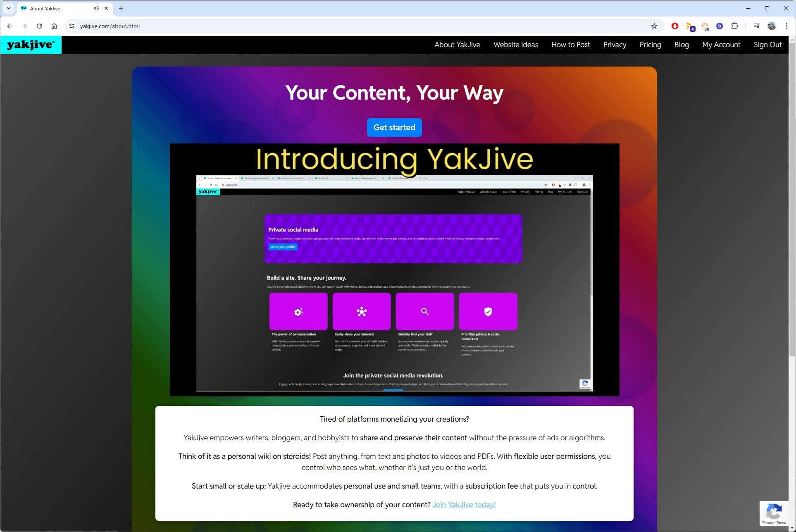Minimize the browser window
796x532 pixels.
pyautogui.click(x=748, y=8)
